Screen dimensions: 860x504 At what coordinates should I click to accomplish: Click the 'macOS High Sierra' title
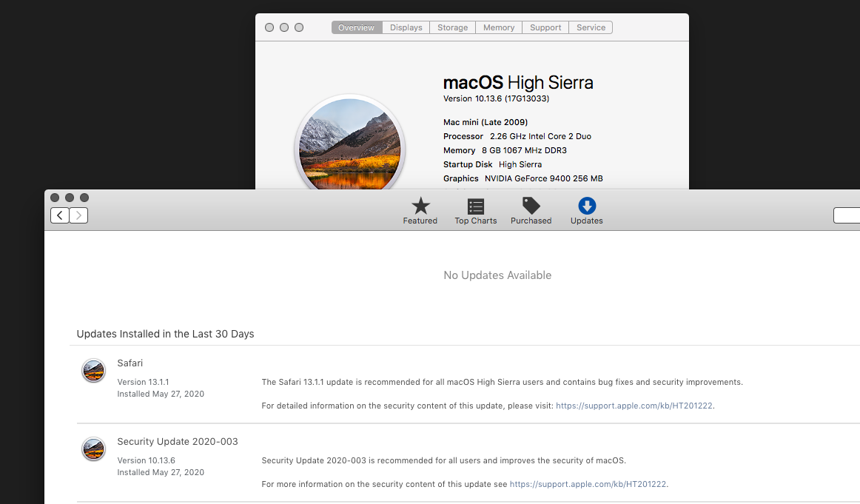coord(518,82)
